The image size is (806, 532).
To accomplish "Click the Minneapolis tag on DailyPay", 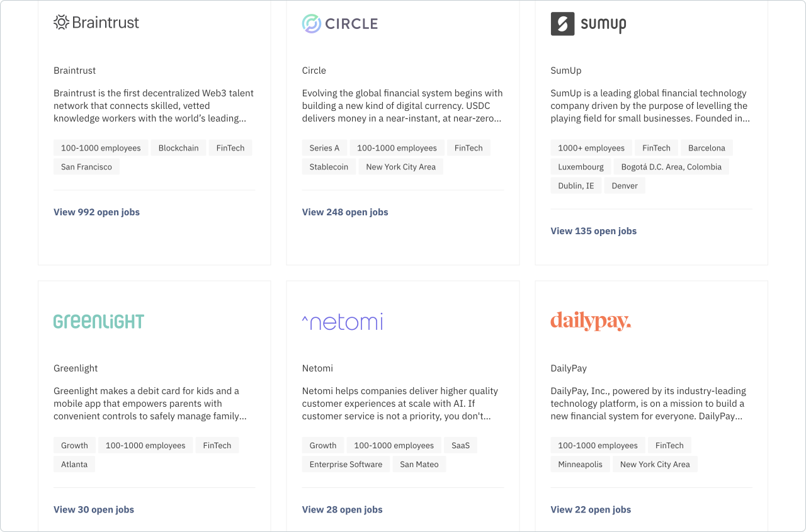I will coord(580,464).
